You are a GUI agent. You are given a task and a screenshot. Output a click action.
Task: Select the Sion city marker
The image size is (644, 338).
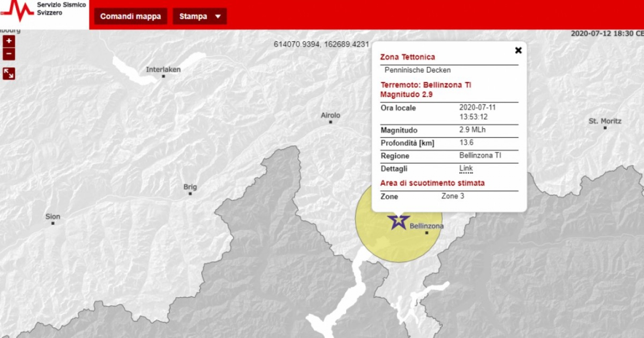pos(53,223)
